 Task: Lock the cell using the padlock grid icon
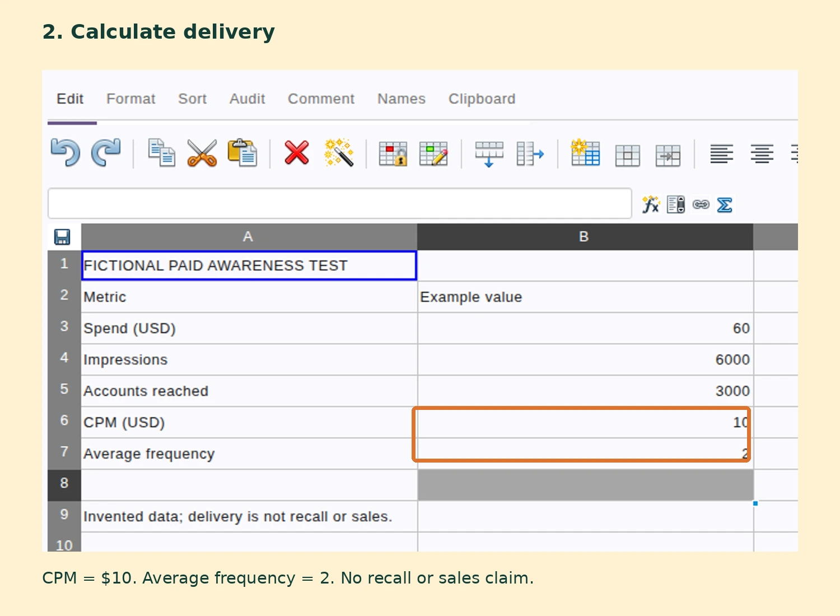click(x=393, y=154)
